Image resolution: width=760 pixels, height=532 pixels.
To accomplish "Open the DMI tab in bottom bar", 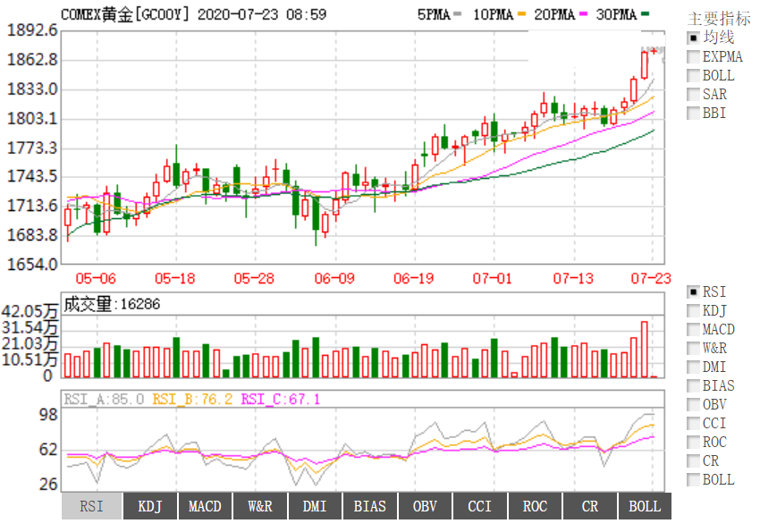I will click(x=315, y=506).
